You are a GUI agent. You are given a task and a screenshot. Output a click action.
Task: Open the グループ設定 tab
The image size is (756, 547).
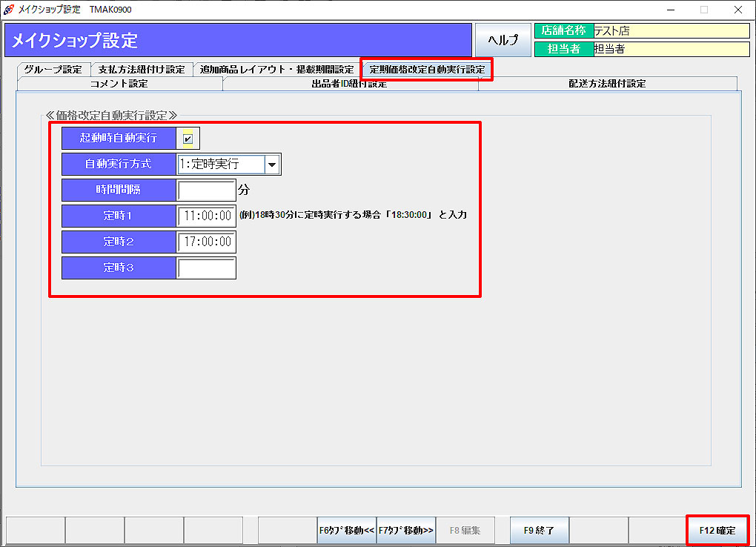point(53,70)
